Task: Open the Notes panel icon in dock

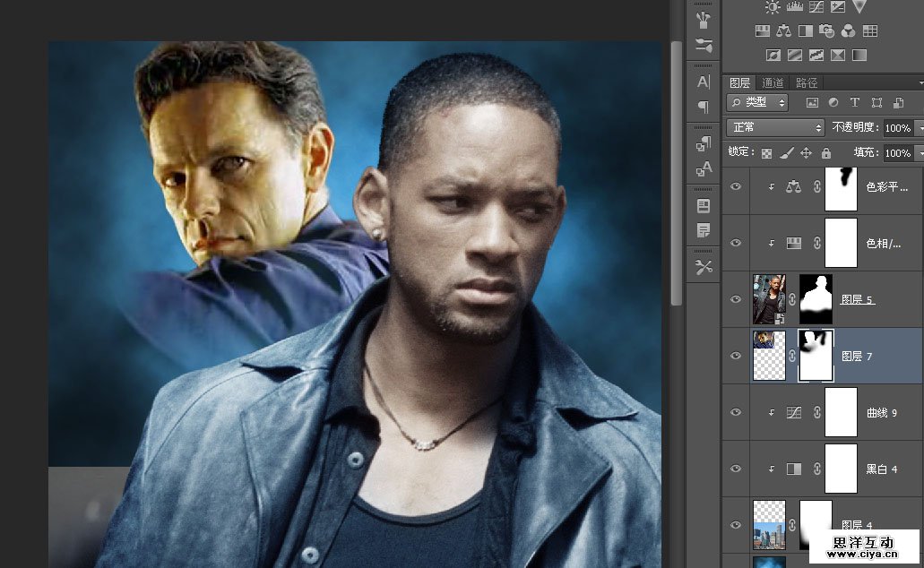Action: point(704,230)
